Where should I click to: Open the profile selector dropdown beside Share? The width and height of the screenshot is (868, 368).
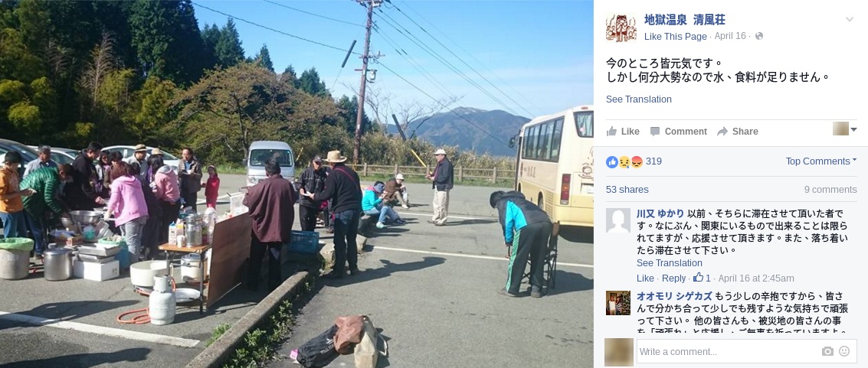click(845, 129)
